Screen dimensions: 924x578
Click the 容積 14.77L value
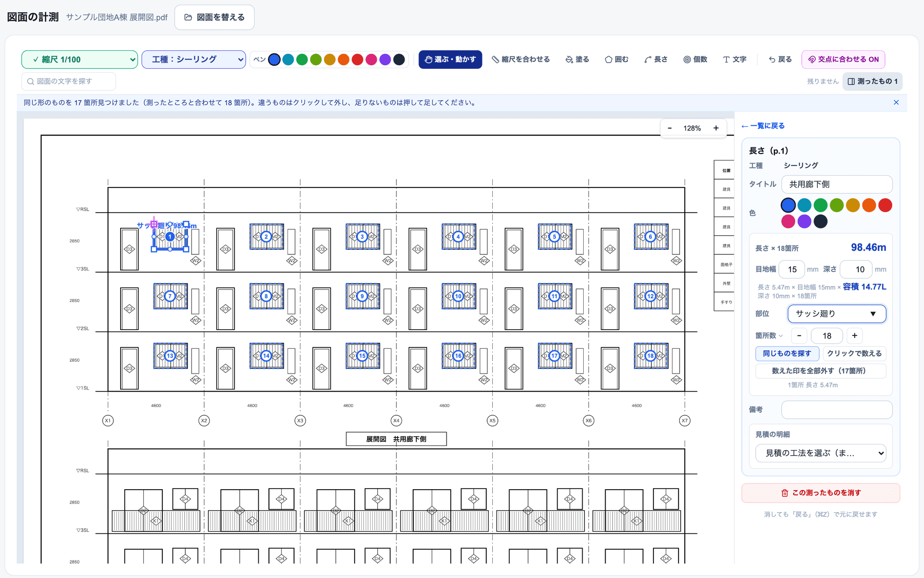click(864, 287)
